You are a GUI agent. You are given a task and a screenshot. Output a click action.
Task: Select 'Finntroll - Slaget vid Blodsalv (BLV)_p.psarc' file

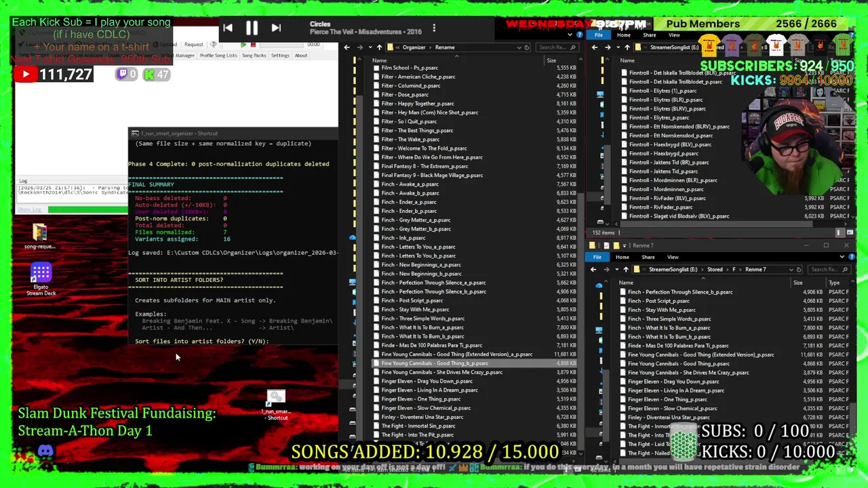coord(679,216)
